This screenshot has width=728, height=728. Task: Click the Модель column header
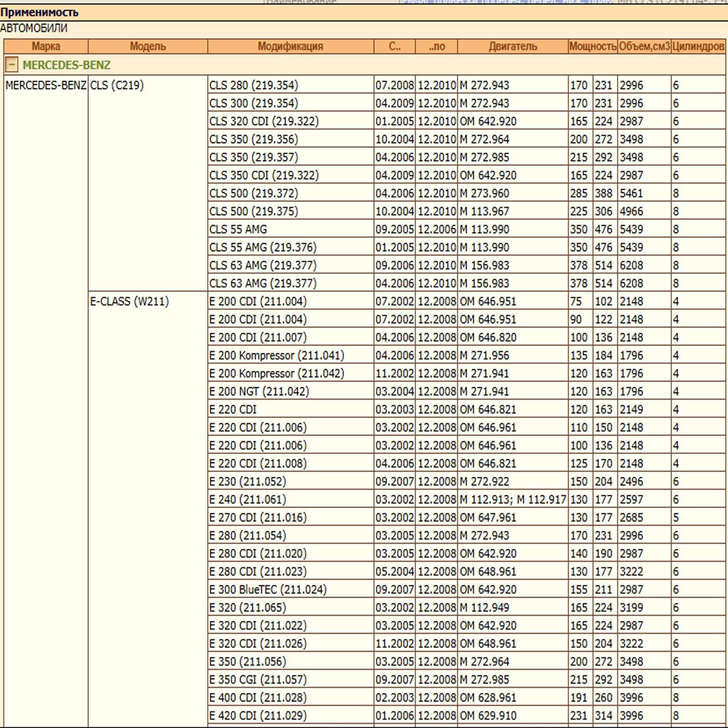(148, 46)
